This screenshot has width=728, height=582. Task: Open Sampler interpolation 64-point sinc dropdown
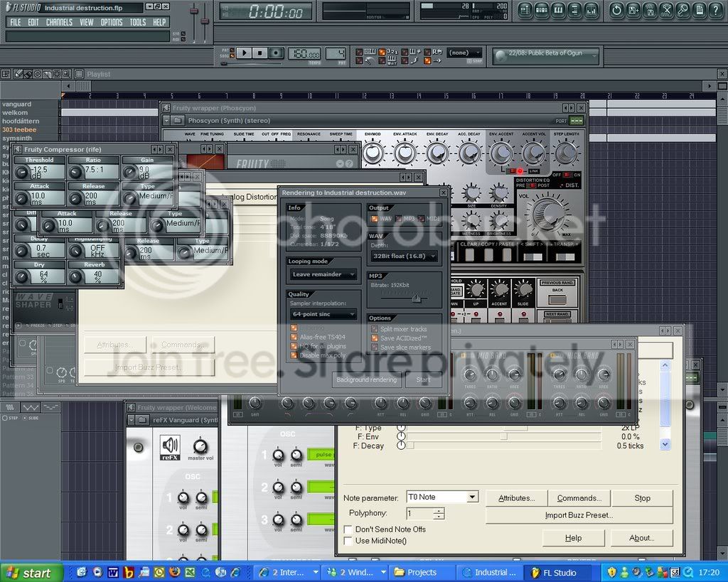tap(323, 314)
